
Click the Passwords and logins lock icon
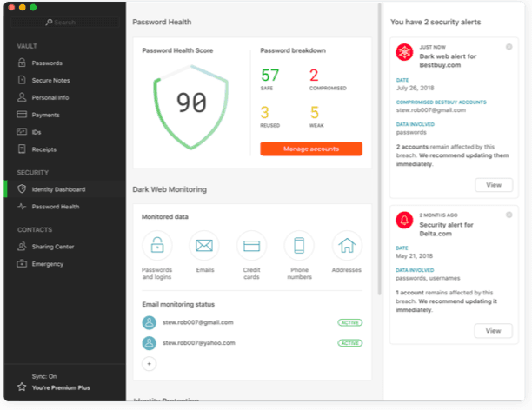tap(156, 246)
